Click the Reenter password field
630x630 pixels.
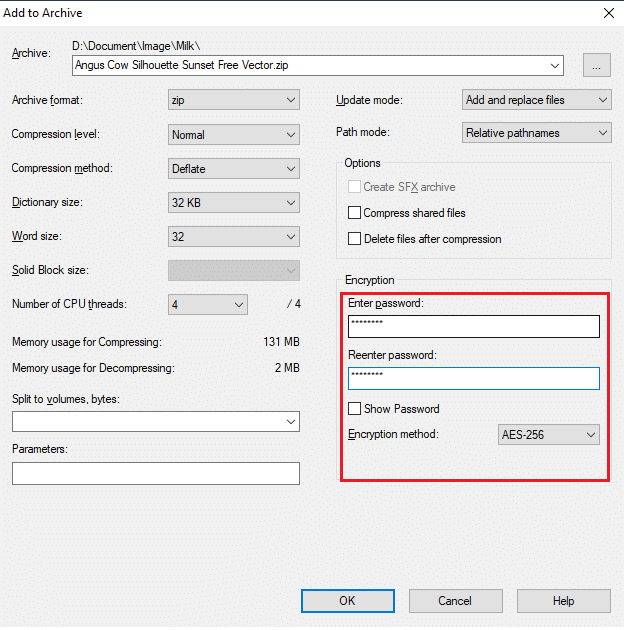[x=473, y=378]
